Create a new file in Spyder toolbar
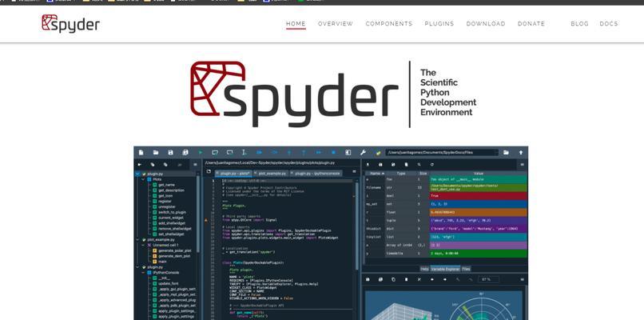644x320 pixels. pyautogui.click(x=141, y=152)
